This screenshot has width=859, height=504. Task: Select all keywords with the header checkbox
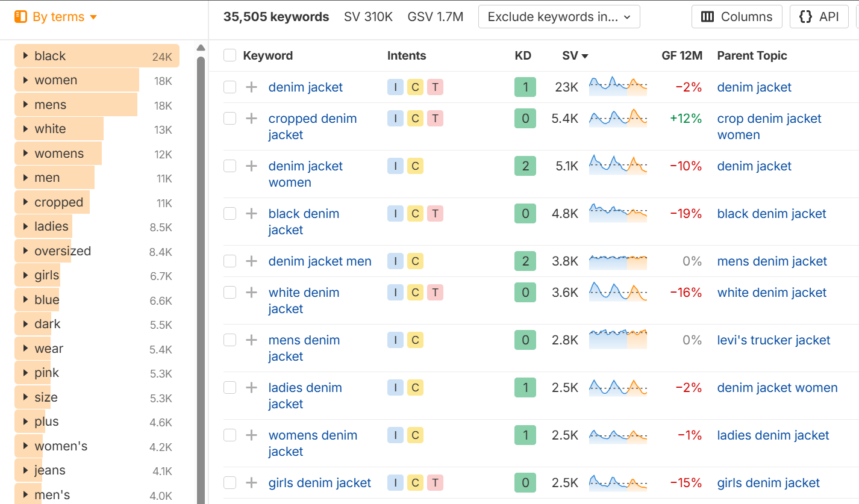click(230, 54)
